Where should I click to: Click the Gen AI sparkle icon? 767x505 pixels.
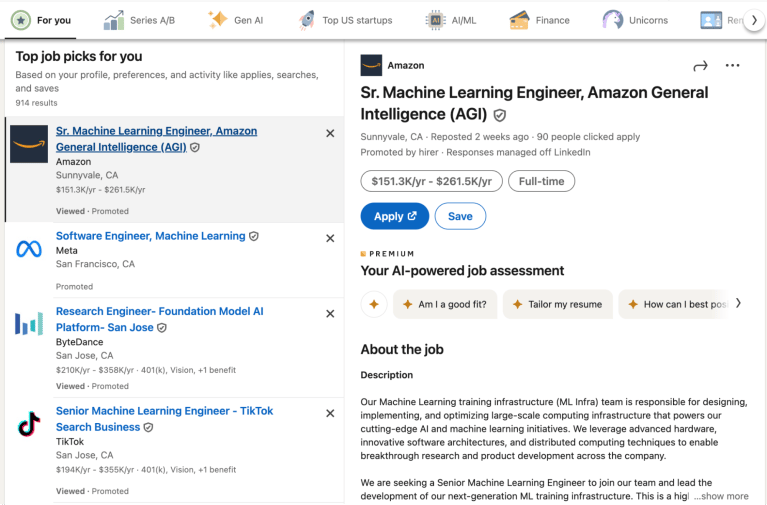click(x=218, y=20)
